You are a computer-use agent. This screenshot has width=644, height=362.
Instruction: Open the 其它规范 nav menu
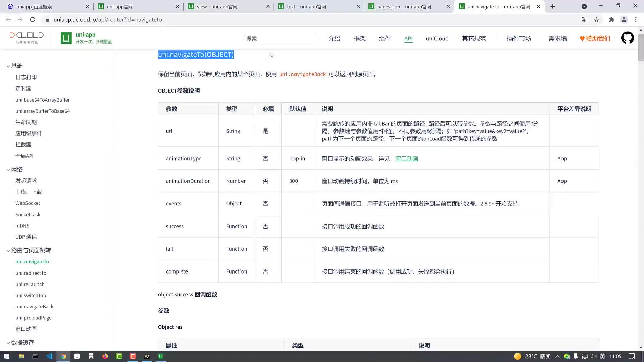tap(474, 38)
